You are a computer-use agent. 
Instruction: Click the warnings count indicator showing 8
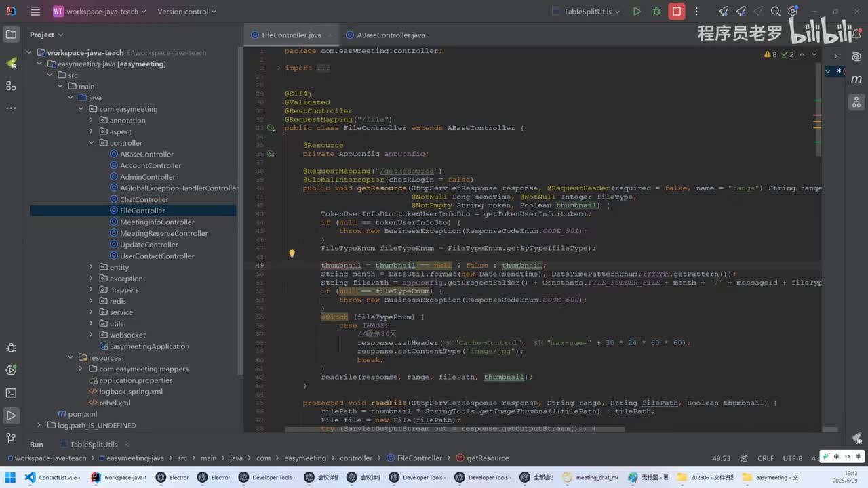(x=770, y=54)
